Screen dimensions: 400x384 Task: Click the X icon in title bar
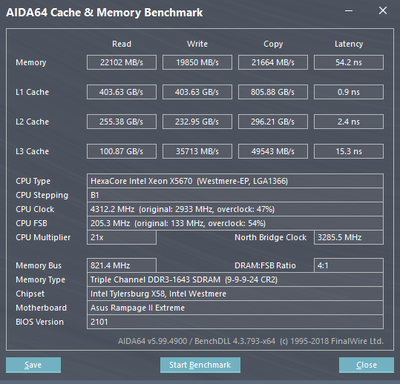pyautogui.click(x=383, y=11)
